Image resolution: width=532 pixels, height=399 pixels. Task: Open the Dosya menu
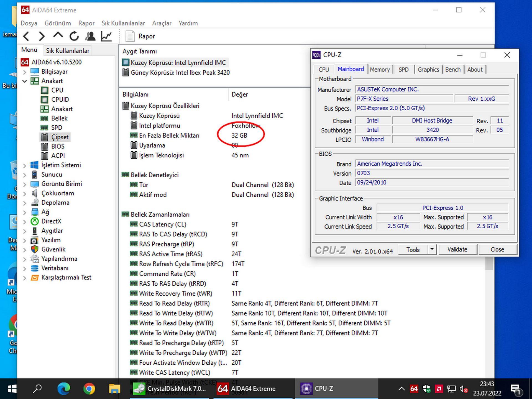pyautogui.click(x=29, y=23)
